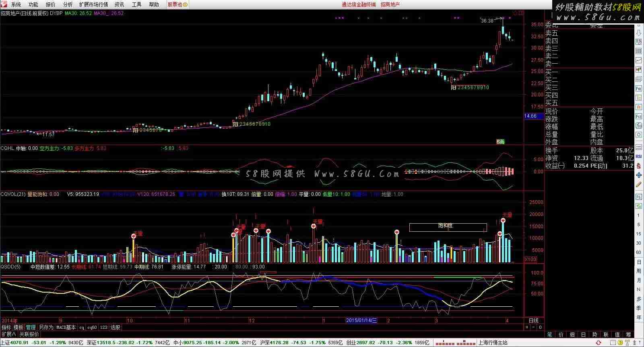Open the 分析 menu
The width and height of the screenshot is (644, 347).
click(68, 4)
